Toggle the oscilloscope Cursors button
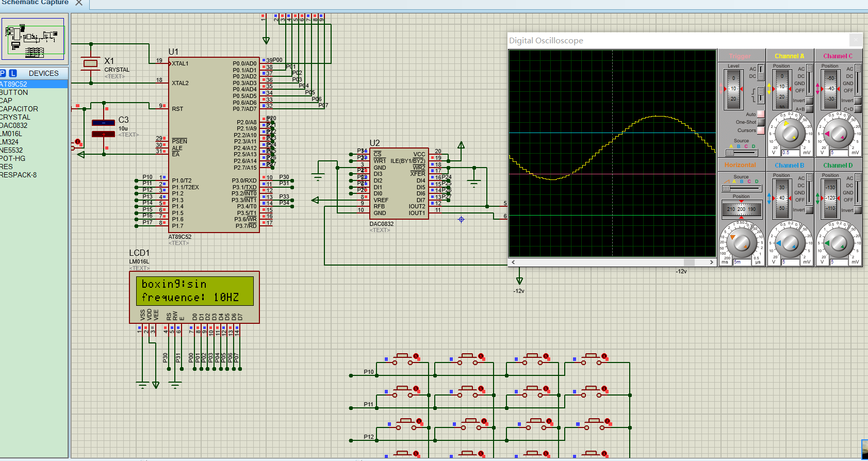This screenshot has height=461, width=868. (761, 130)
